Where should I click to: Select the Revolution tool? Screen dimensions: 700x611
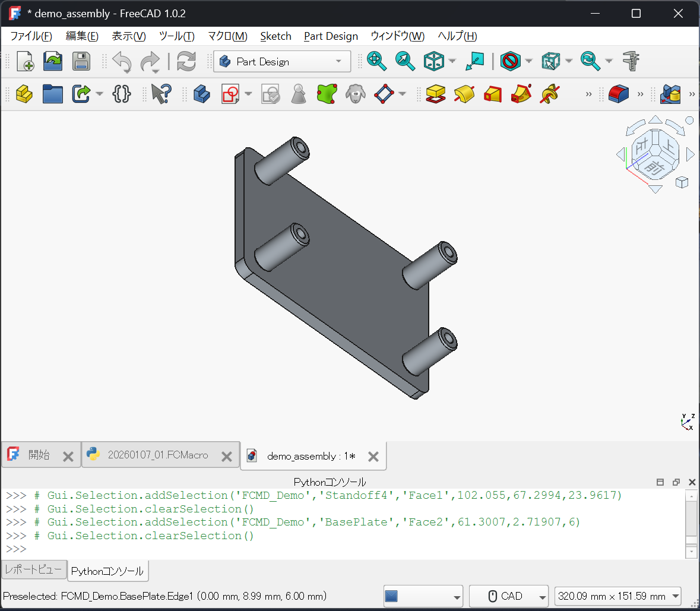(x=464, y=94)
